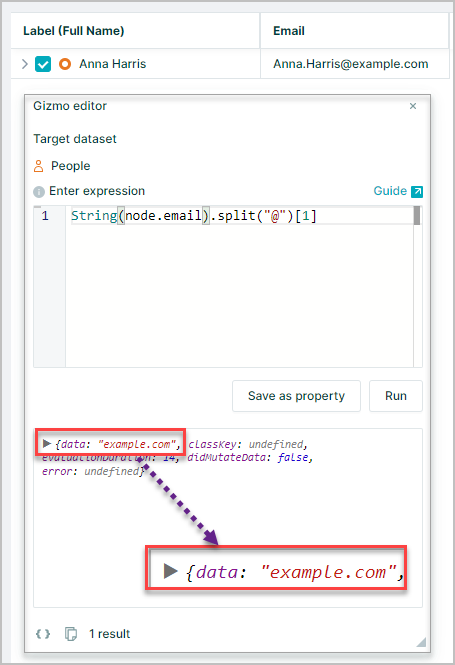Click the Save as property button
The width and height of the screenshot is (455, 665).
click(296, 396)
